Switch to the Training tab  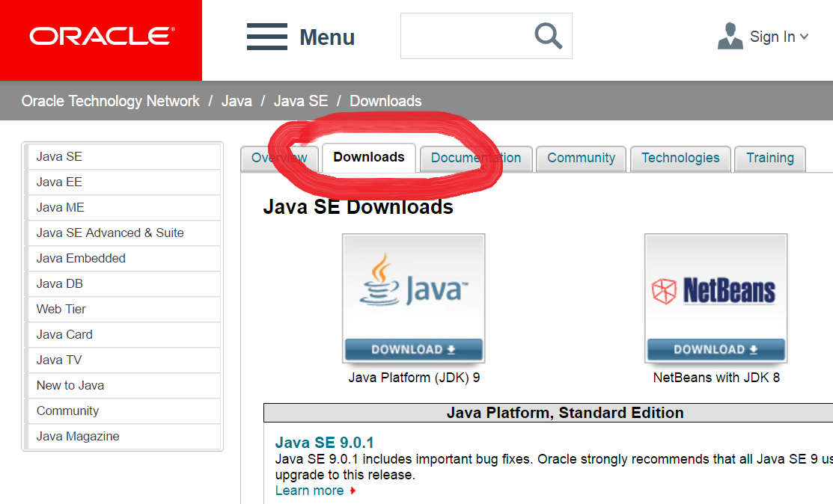click(x=770, y=159)
